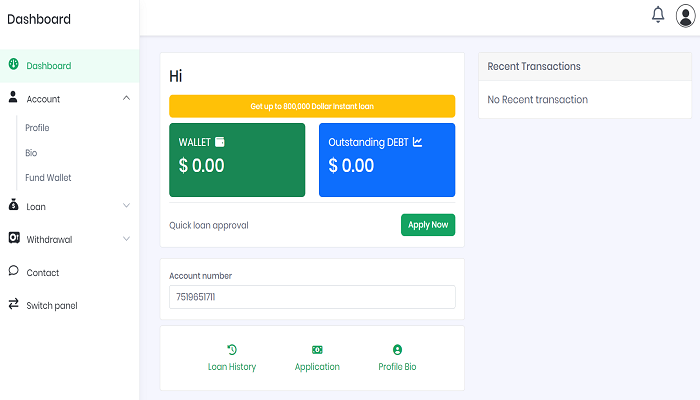Expand the Loan menu chevron
This screenshot has height=400, width=700.
click(x=126, y=206)
